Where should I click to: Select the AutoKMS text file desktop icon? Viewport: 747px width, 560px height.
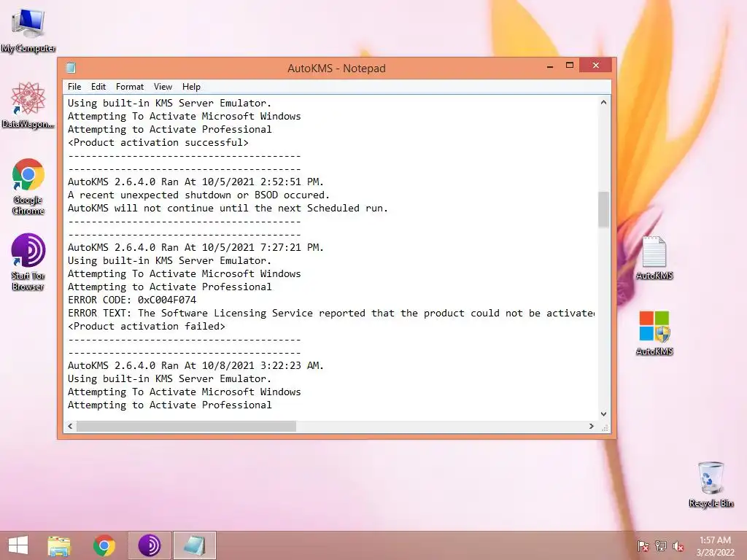point(654,257)
